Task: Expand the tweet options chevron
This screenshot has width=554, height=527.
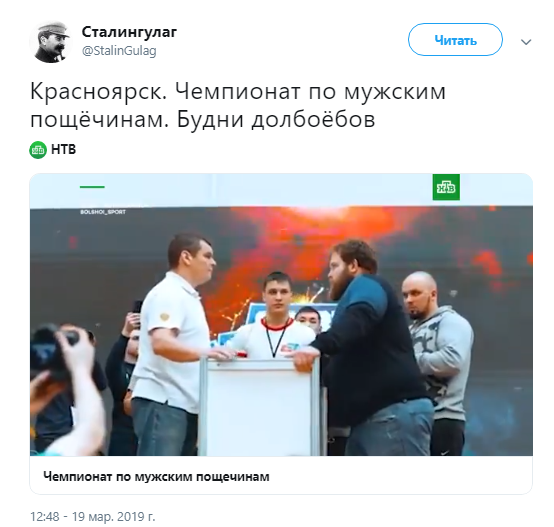Action: (x=526, y=42)
